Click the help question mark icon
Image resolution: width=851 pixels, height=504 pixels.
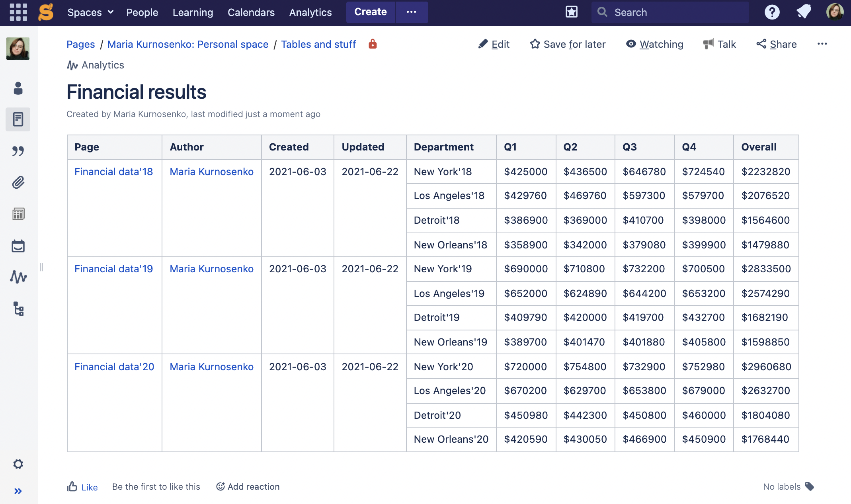pyautogui.click(x=772, y=12)
